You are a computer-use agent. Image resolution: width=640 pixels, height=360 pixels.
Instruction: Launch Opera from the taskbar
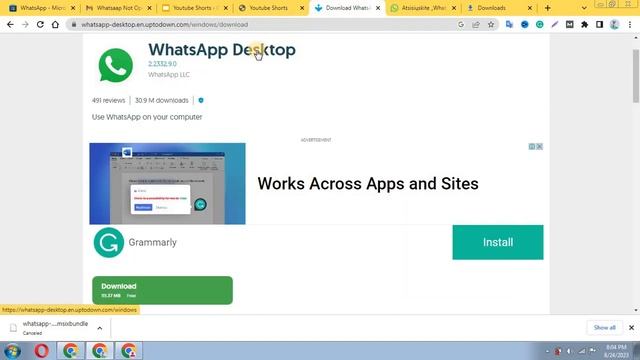click(x=42, y=351)
